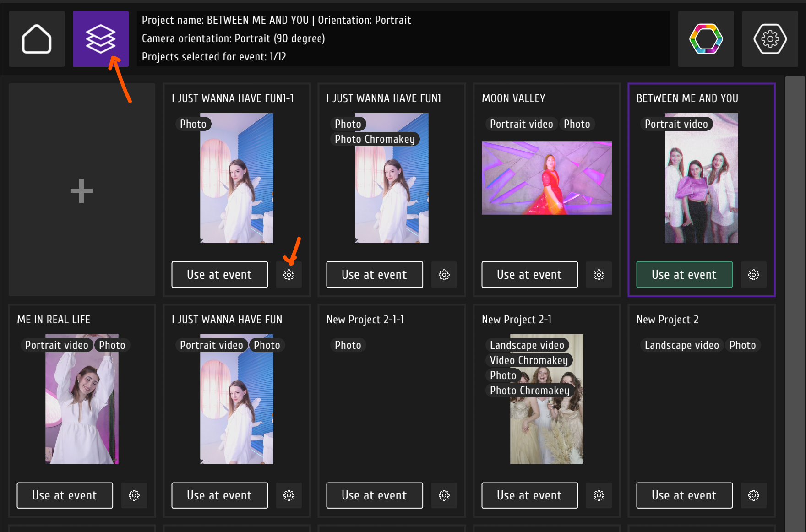This screenshot has height=532, width=806.
Task: Click the New Project 2-1-1 title
Action: 365,320
